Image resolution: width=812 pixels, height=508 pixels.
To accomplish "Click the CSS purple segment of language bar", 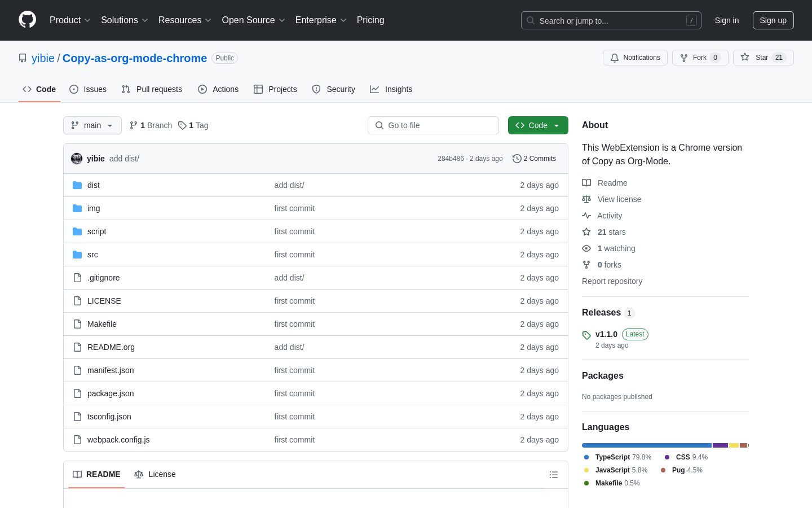I will tap(721, 445).
